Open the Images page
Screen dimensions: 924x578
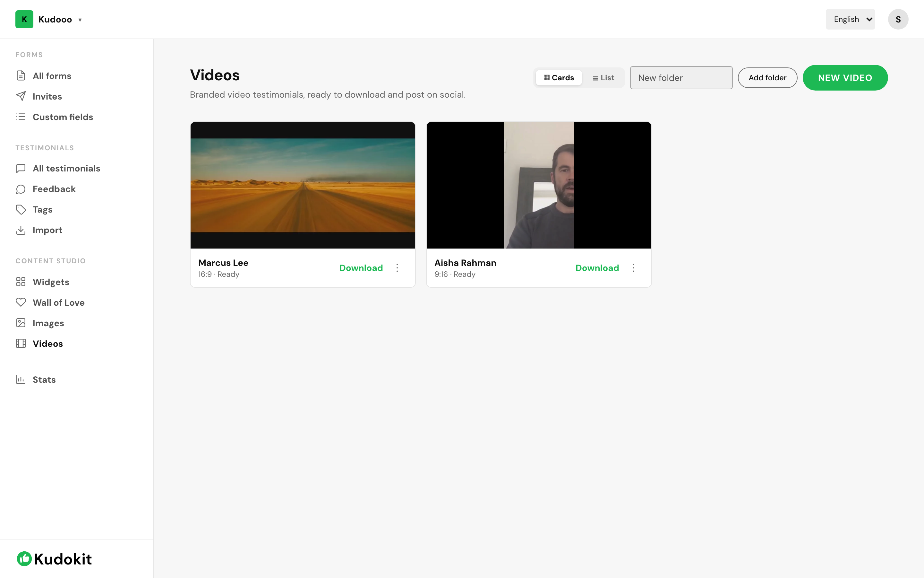pos(48,323)
